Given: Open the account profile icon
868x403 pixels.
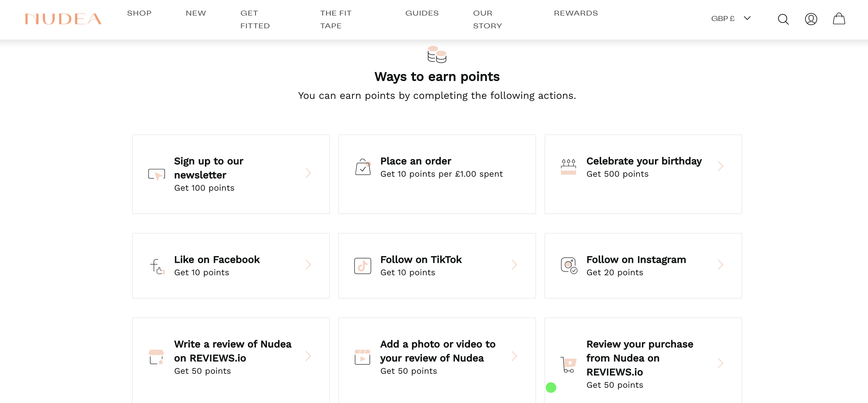Looking at the screenshot, I should (x=811, y=19).
